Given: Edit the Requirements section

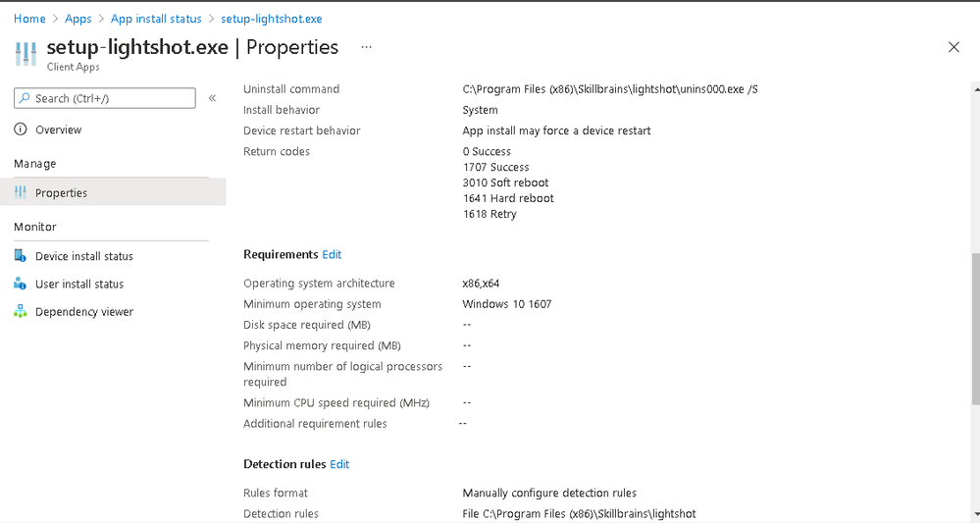Looking at the screenshot, I should tap(332, 254).
